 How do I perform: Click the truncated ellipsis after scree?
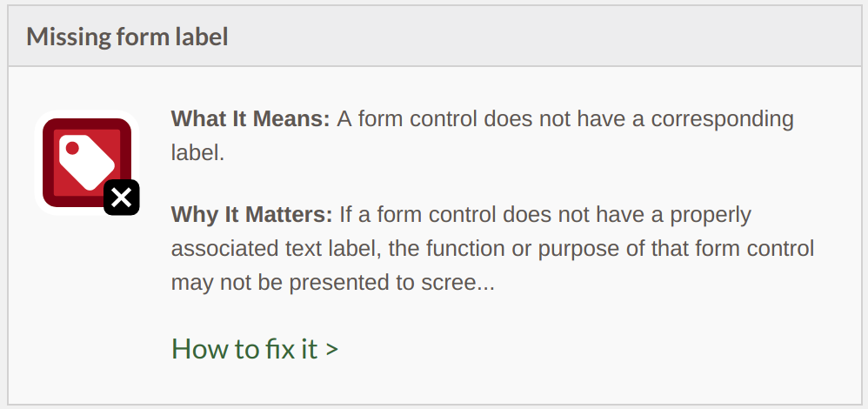(485, 283)
